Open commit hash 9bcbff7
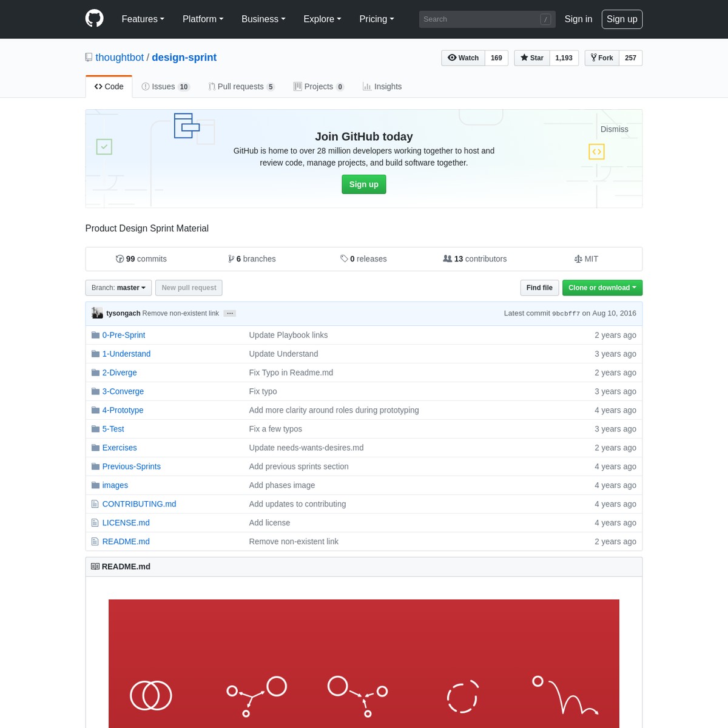 (x=566, y=314)
